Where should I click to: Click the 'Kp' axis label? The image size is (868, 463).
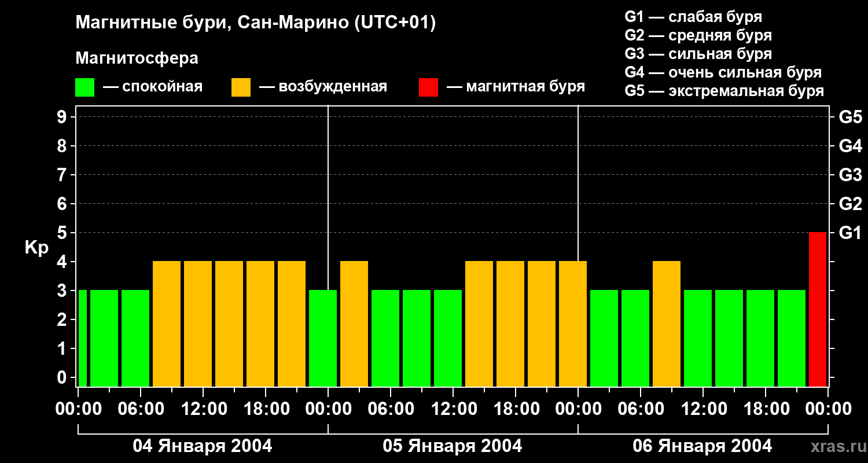(x=36, y=247)
